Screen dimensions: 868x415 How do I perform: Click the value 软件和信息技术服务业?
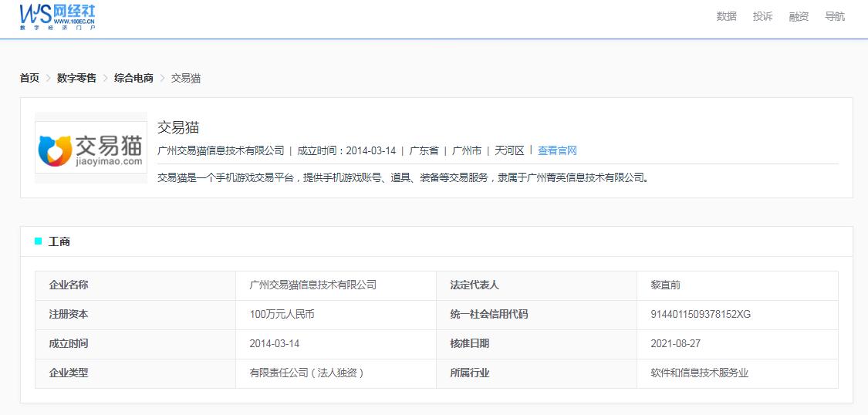click(x=700, y=373)
